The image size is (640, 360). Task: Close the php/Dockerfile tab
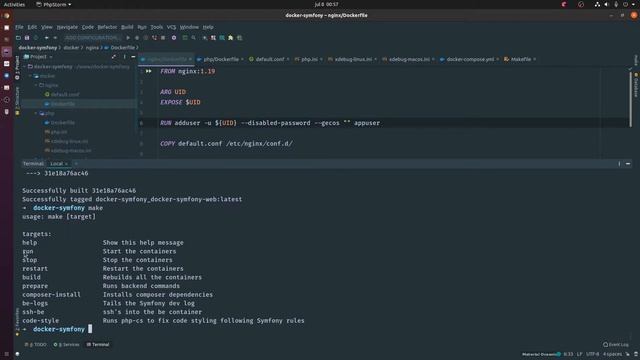click(242, 59)
